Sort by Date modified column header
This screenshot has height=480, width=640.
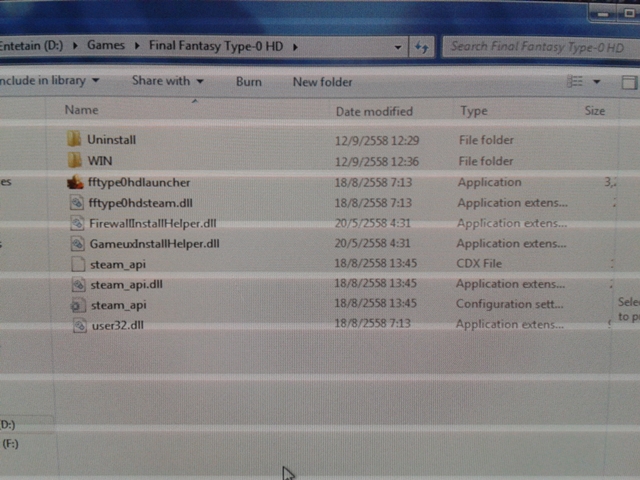coord(374,111)
